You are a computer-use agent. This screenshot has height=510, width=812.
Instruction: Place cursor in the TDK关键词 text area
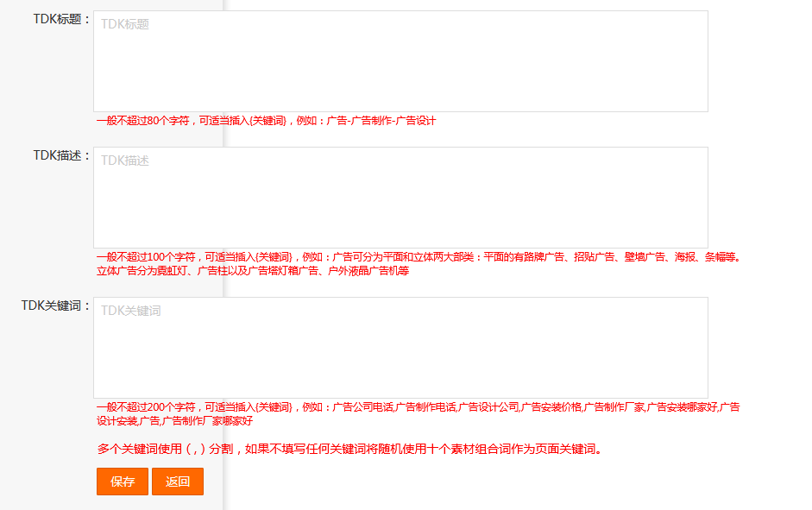(400, 348)
